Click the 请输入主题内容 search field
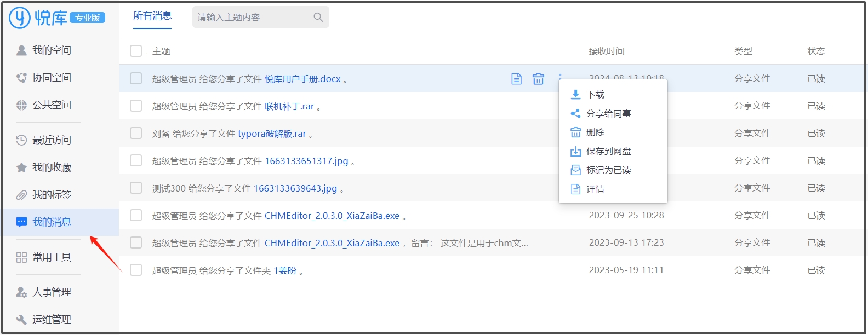This screenshot has width=868, height=335. tap(252, 18)
